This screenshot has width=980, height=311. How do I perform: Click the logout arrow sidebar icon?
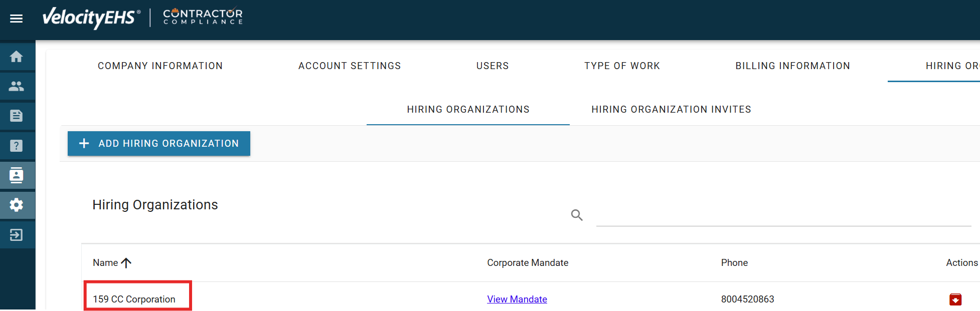[x=17, y=234]
